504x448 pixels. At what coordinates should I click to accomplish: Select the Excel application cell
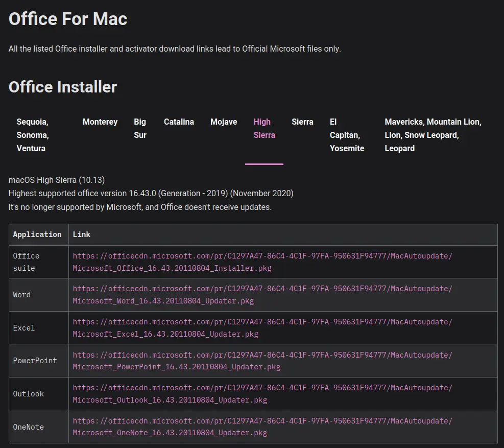click(39, 328)
